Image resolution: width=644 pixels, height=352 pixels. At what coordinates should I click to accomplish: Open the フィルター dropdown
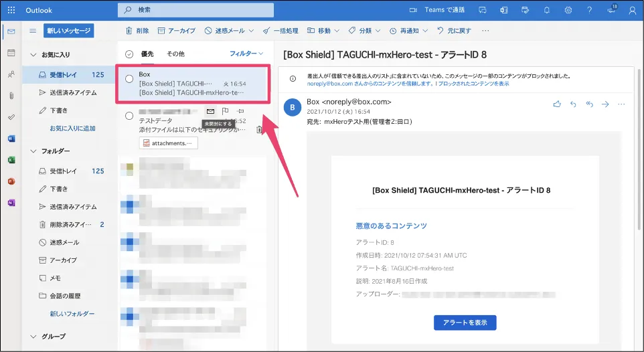click(x=246, y=54)
